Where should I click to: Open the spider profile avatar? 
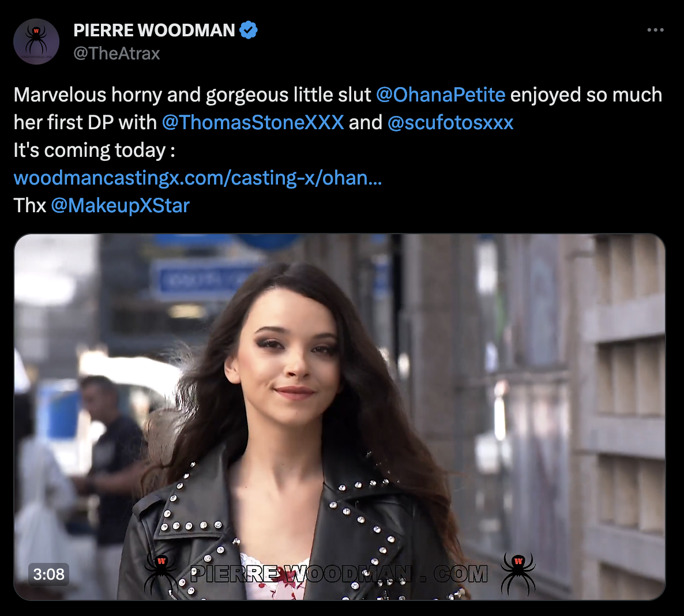click(36, 42)
